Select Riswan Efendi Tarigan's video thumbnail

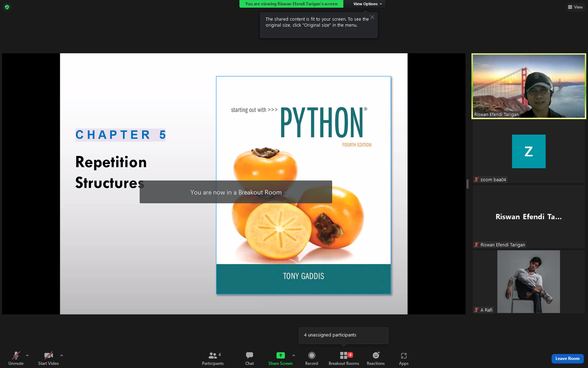pyautogui.click(x=528, y=86)
